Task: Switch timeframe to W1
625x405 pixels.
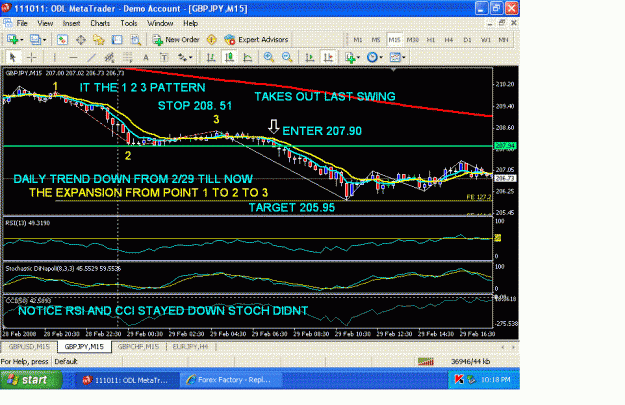Action: coord(485,40)
